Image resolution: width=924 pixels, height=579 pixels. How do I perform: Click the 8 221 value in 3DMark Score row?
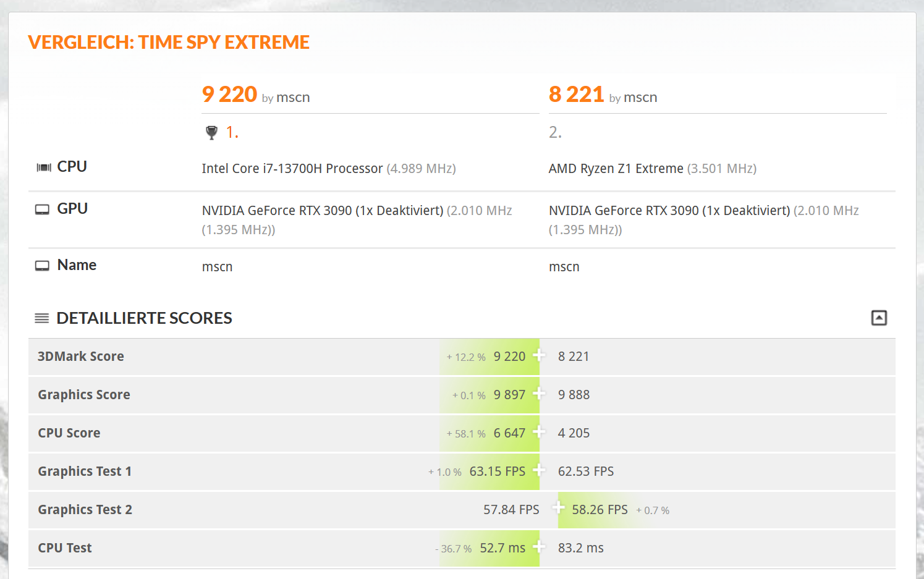574,357
